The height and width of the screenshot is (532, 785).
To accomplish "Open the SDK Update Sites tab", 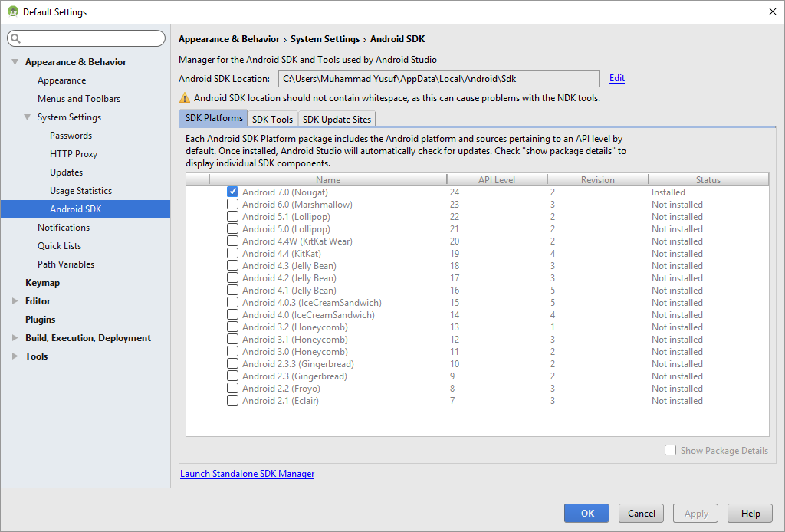I will [x=337, y=119].
